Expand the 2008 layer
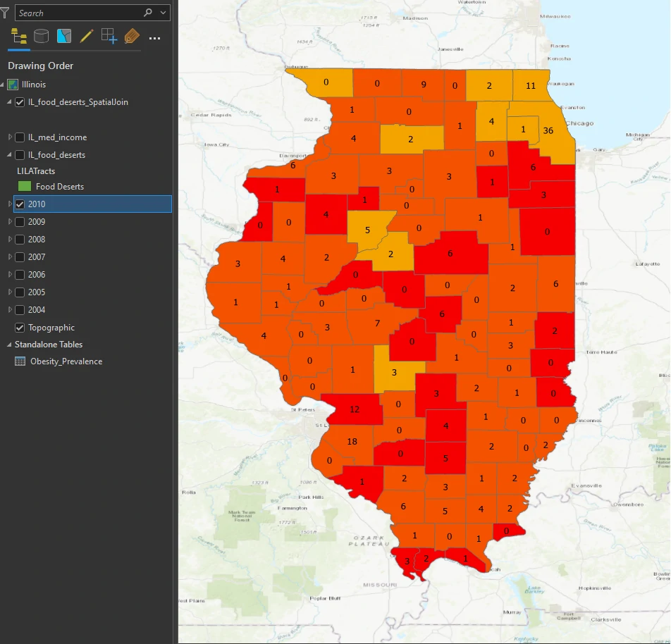The height and width of the screenshot is (644, 671). pos(9,239)
